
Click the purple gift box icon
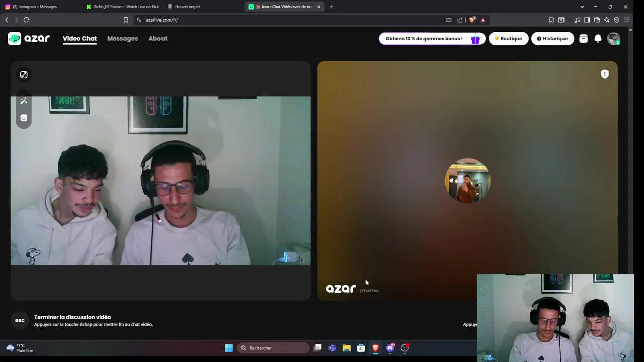tap(475, 39)
